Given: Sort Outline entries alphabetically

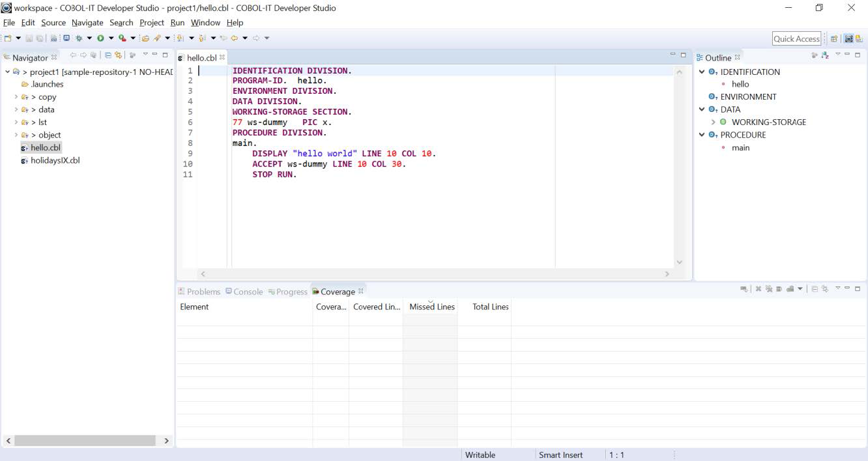Looking at the screenshot, I should pos(825,56).
